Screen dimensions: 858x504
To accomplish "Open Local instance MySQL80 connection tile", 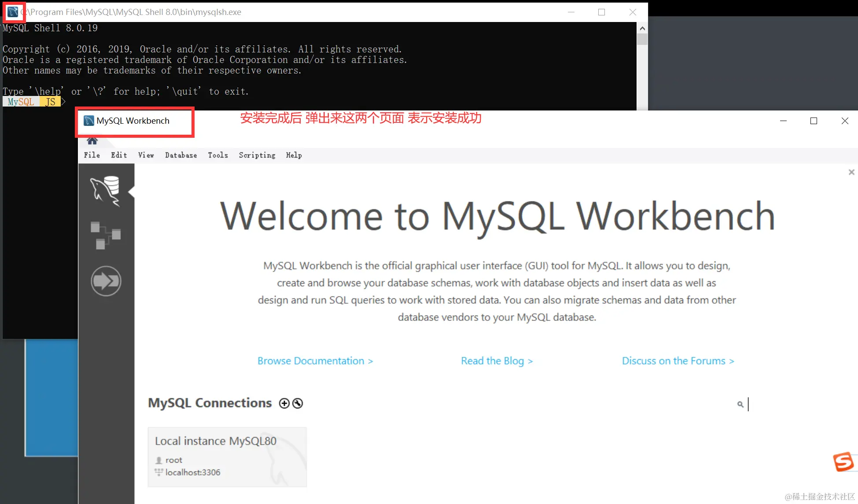I will (227, 456).
